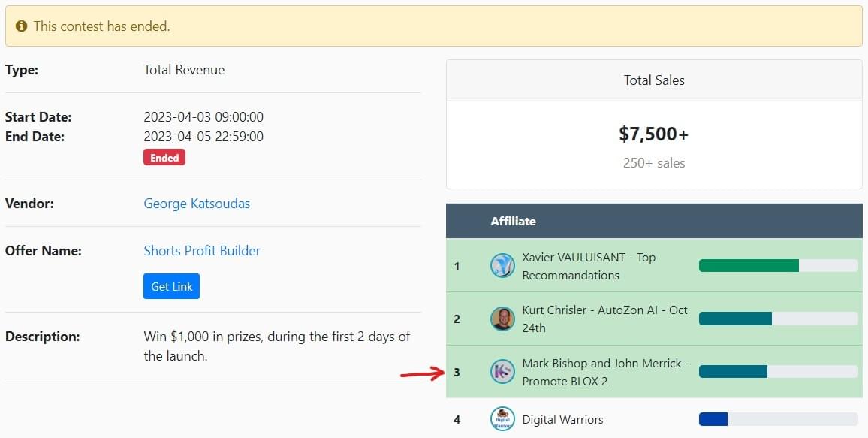
Task: Click Xavier VAULUISANT's avatar icon
Action: pyautogui.click(x=502, y=266)
